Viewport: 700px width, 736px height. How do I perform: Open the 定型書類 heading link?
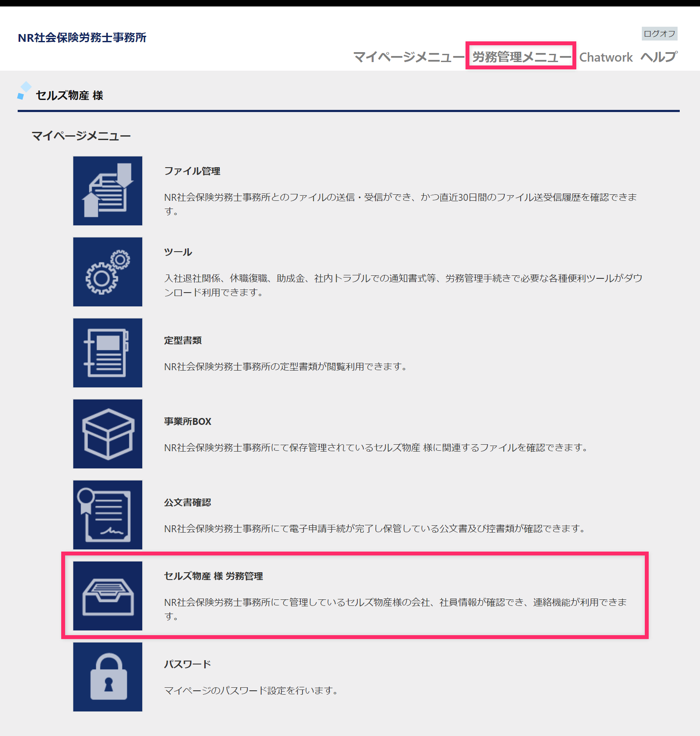point(183,340)
